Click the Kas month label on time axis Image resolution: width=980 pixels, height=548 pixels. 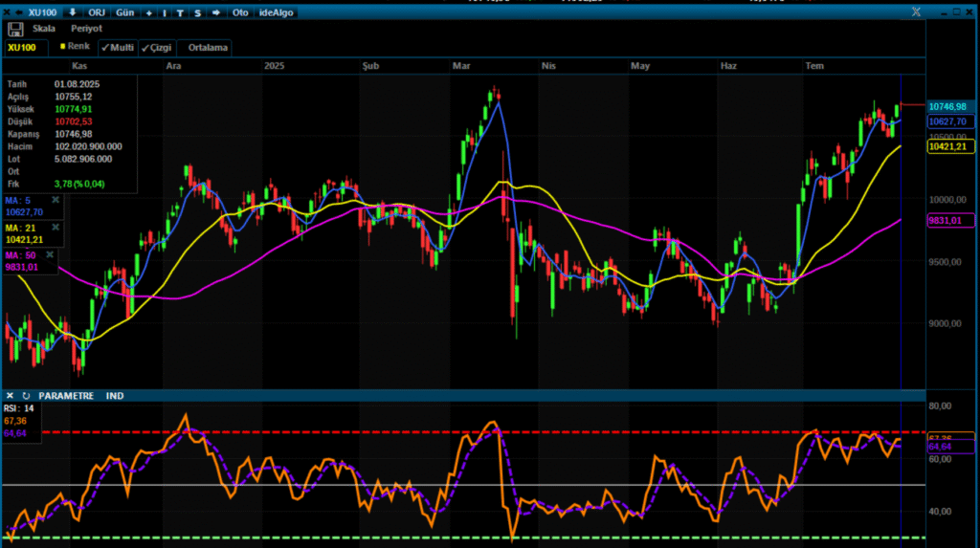tap(79, 66)
